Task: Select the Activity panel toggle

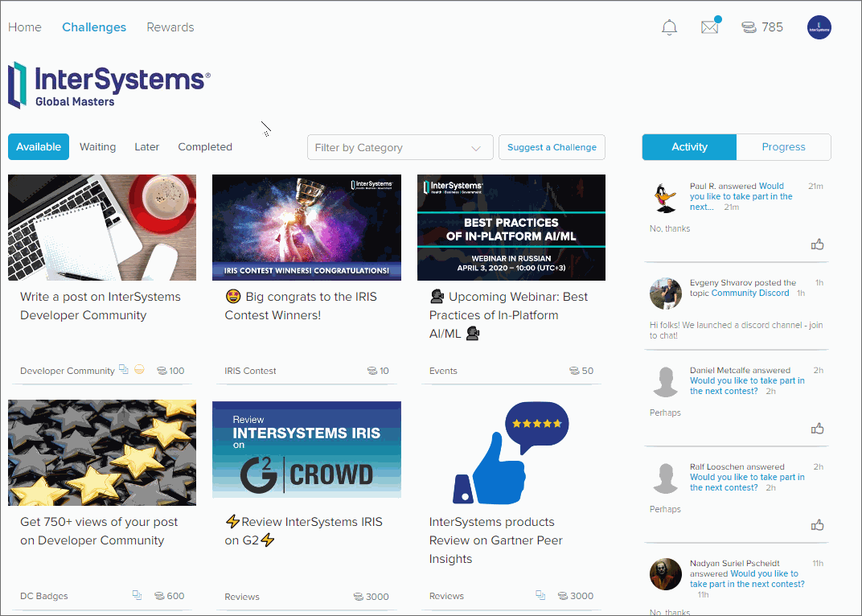Action: 689,147
